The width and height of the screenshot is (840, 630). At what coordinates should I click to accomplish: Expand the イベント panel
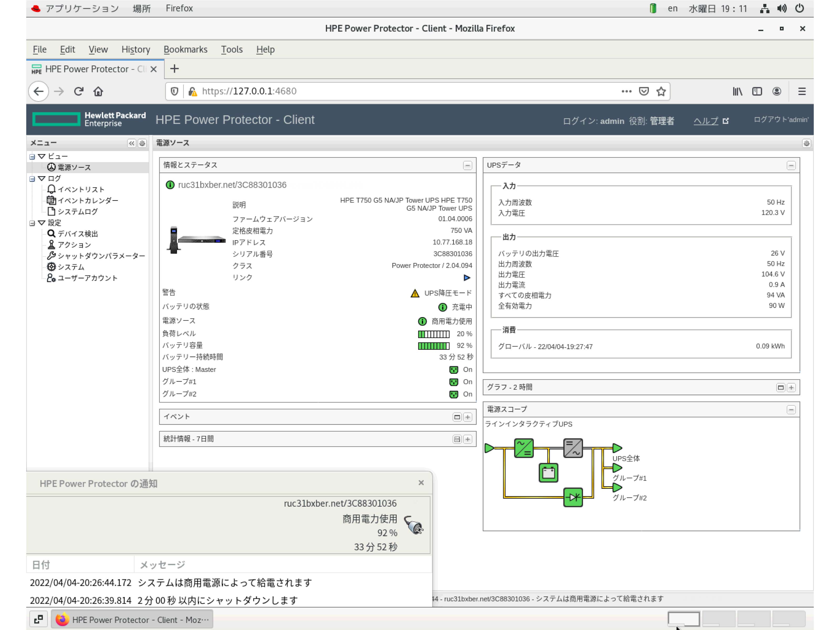tap(468, 417)
